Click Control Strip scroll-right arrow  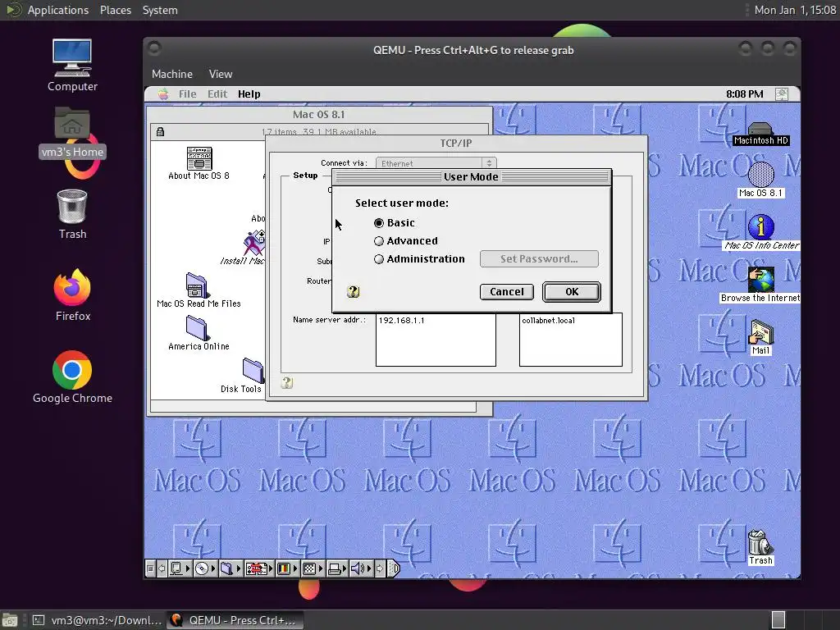coord(380,568)
